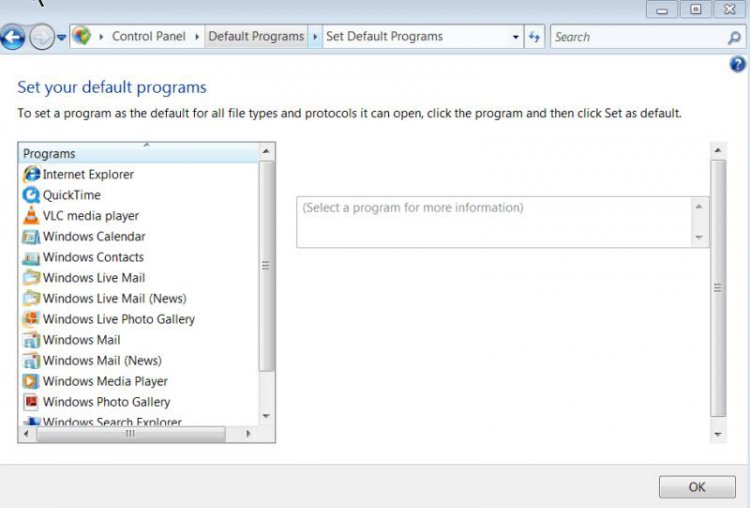Open help with the blue question mark icon
750x508 pixels.
(x=738, y=64)
